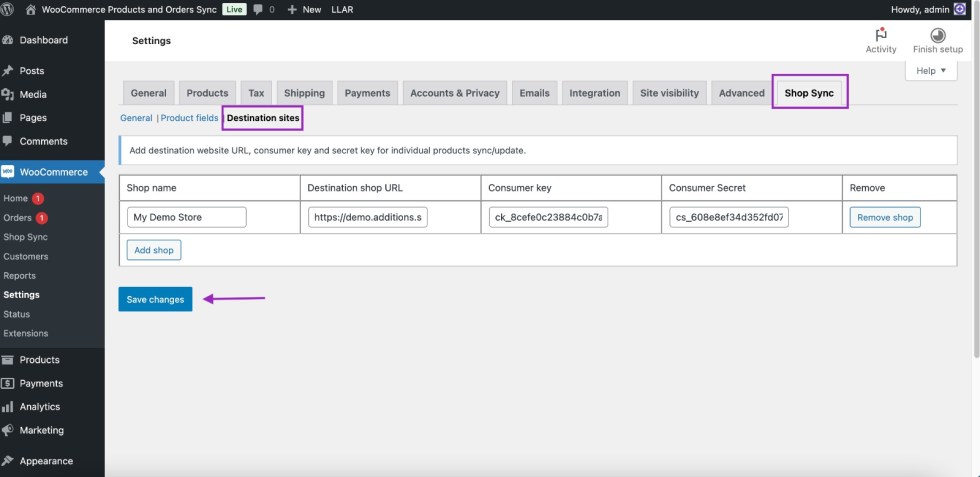This screenshot has width=980, height=477.
Task: Click the Activity flag icon
Action: pos(881,35)
